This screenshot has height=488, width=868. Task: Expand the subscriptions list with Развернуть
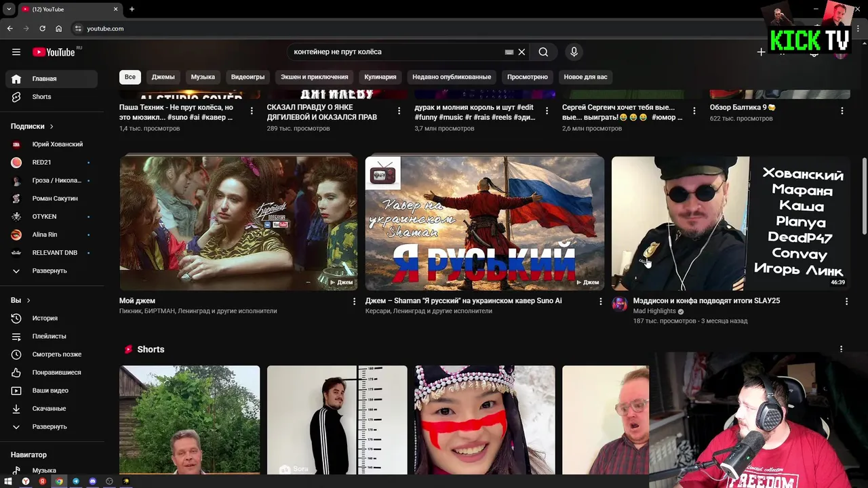pos(52,271)
